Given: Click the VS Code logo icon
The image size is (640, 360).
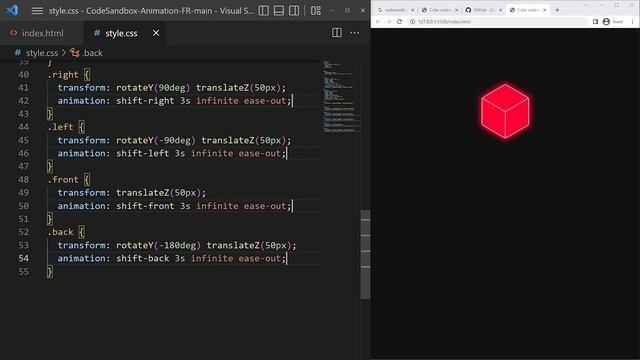Looking at the screenshot, I should (x=12, y=10).
